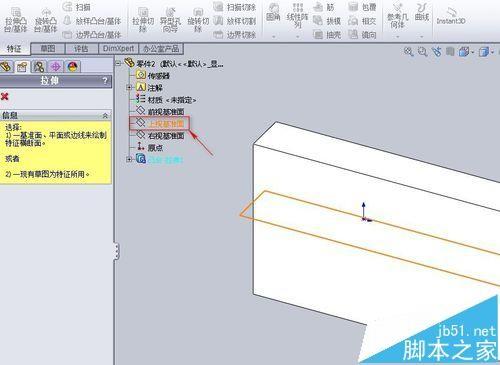Click the help question mark in 拉伸 header

pyautogui.click(x=105, y=80)
